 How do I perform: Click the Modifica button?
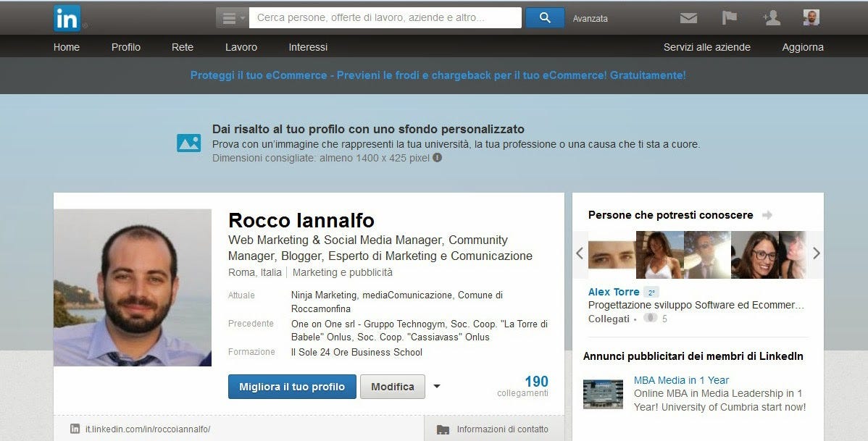click(393, 387)
